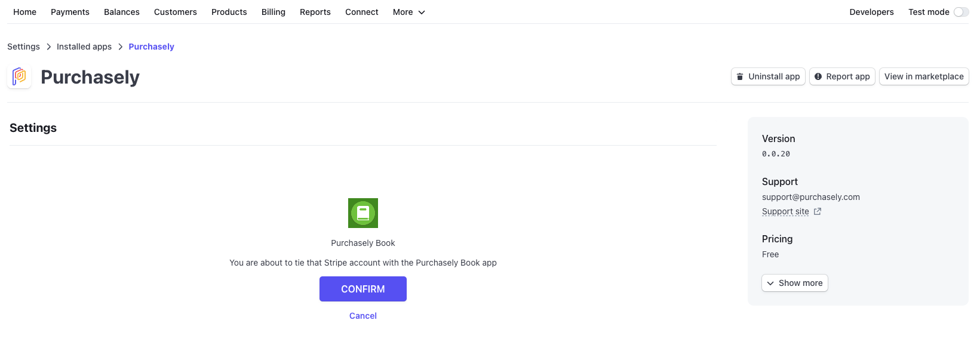The height and width of the screenshot is (345, 980).
Task: Cancel the Purchasely Book connection
Action: click(363, 316)
